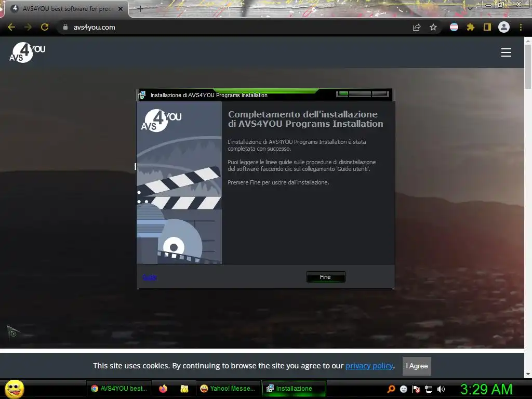Toggle the browser side panel icon

487,27
